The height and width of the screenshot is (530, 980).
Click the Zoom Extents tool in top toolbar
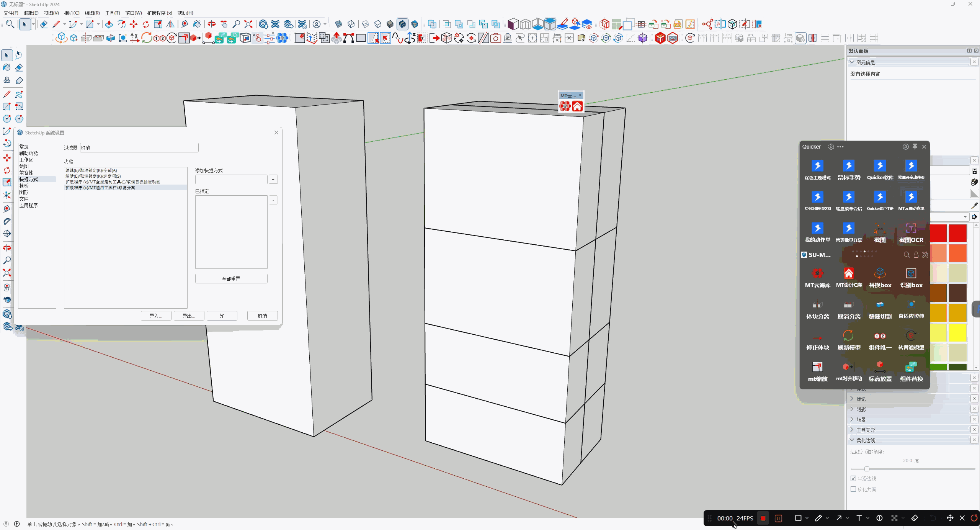click(248, 25)
